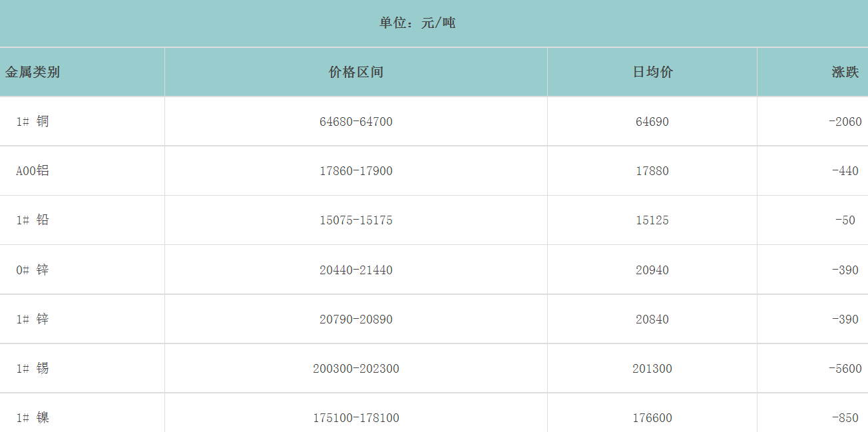
Task: Click the 0# 锌 metal name
Action: pos(33,270)
